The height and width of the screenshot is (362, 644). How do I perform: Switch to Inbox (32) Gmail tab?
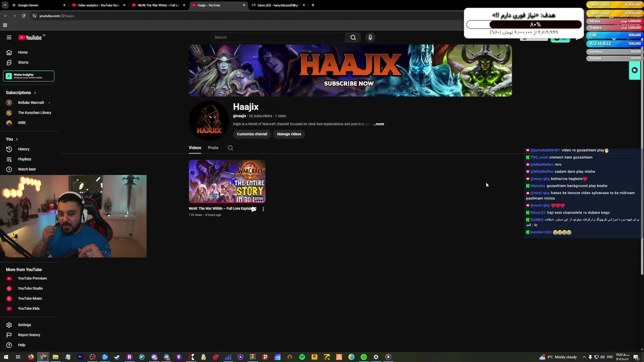click(x=278, y=5)
